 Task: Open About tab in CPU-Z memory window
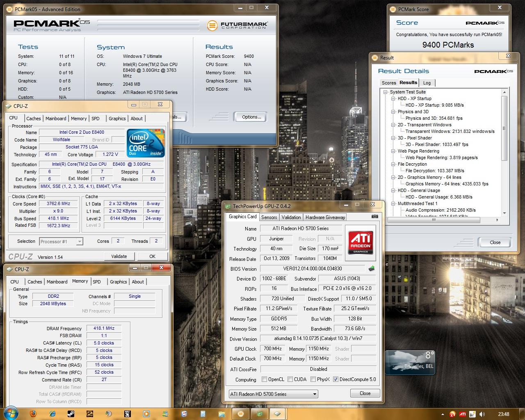[138, 282]
